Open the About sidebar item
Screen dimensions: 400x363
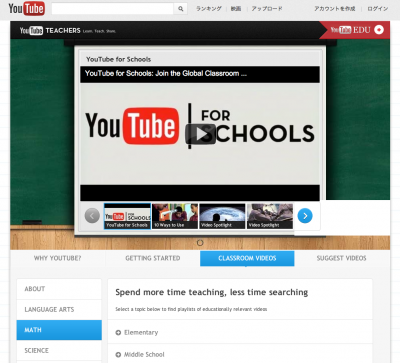59,289
